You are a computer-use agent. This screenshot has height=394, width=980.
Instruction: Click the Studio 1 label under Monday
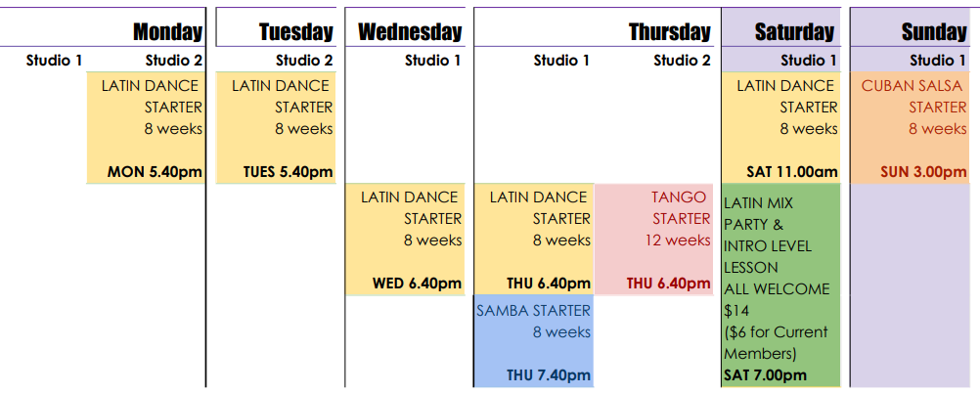click(x=54, y=61)
